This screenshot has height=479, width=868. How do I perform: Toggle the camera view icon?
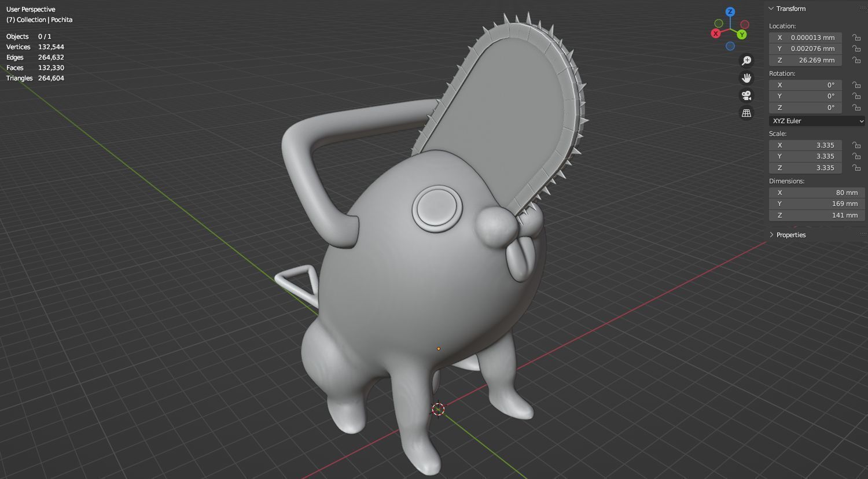(746, 95)
